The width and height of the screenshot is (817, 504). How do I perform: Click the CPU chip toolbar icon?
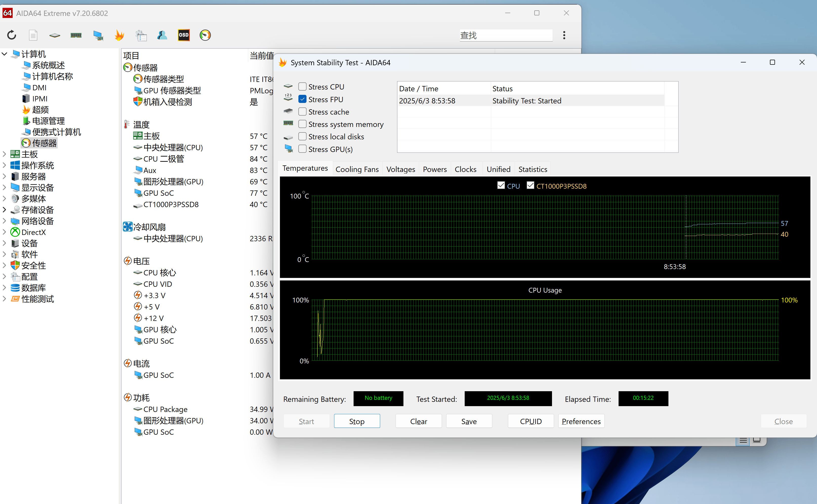click(54, 35)
